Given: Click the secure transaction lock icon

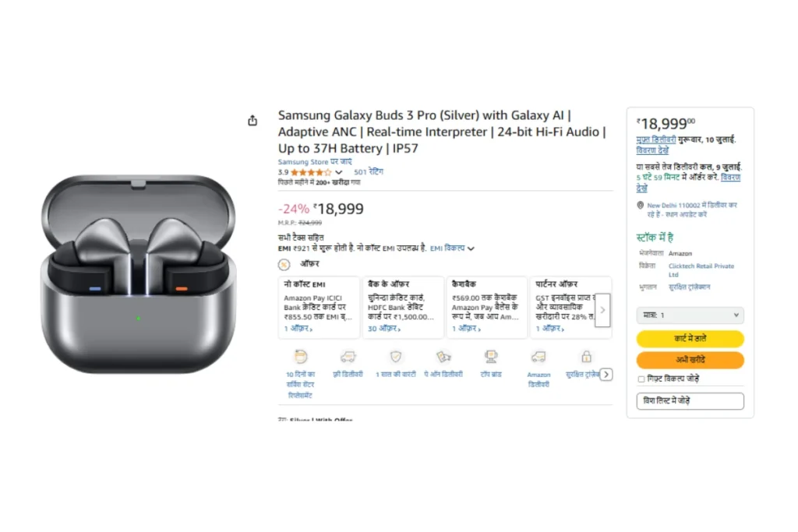Looking at the screenshot, I should pyautogui.click(x=586, y=357).
